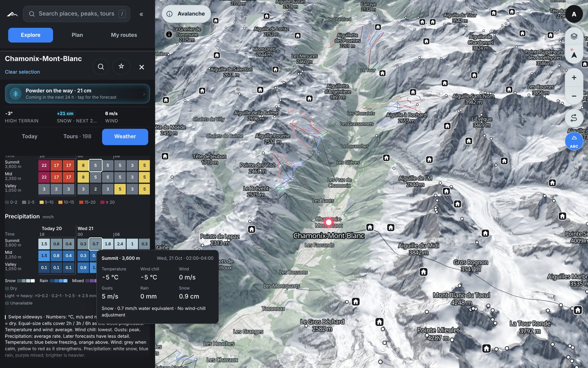Click the +21 cm snow stat
The width and height of the screenshot is (588, 368).
77,117
